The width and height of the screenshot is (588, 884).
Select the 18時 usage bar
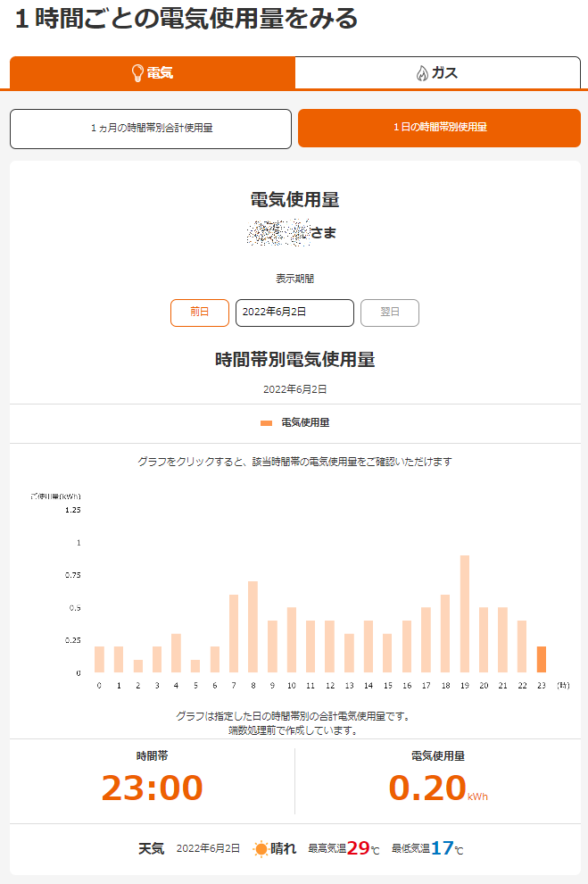coord(445,634)
